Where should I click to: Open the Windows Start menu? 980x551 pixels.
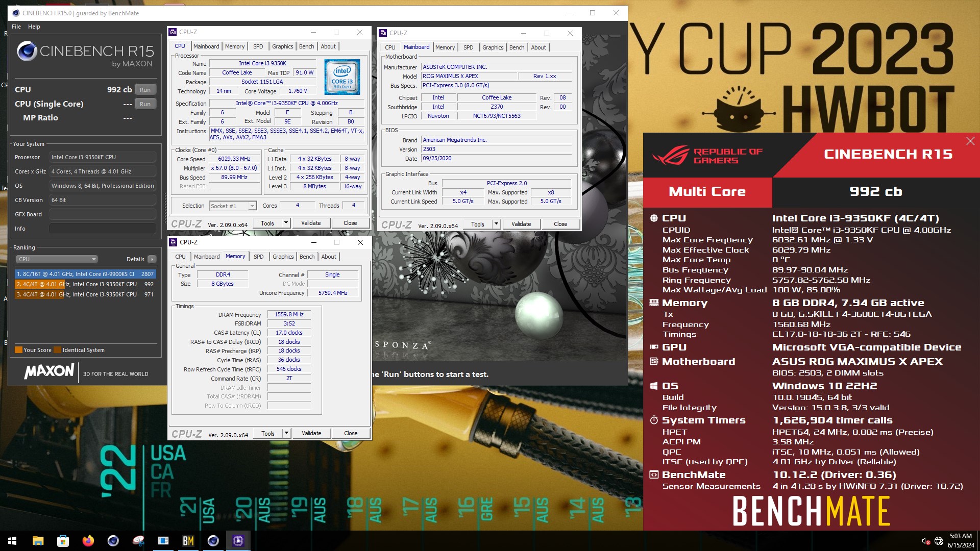[x=12, y=541]
